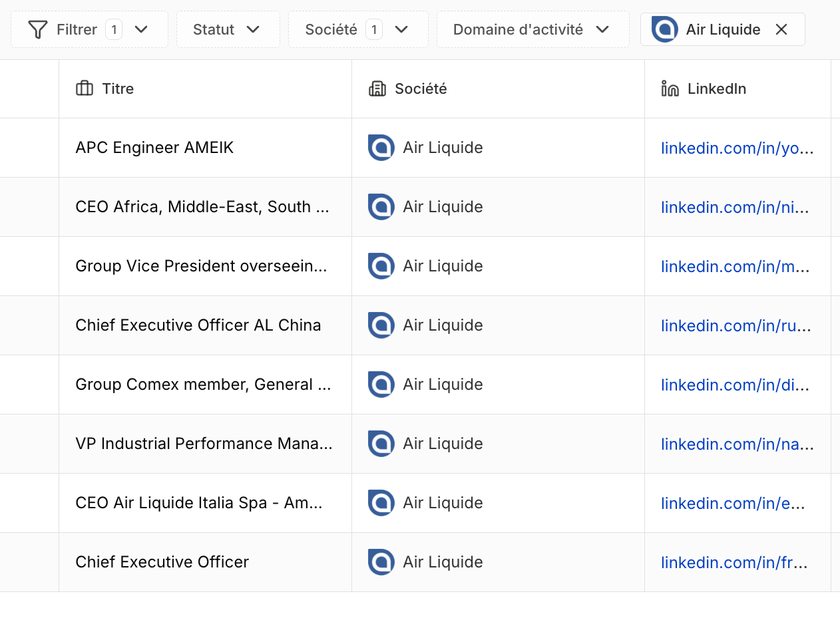Click the chevron arrow next to Domaine d'activité

point(602,29)
